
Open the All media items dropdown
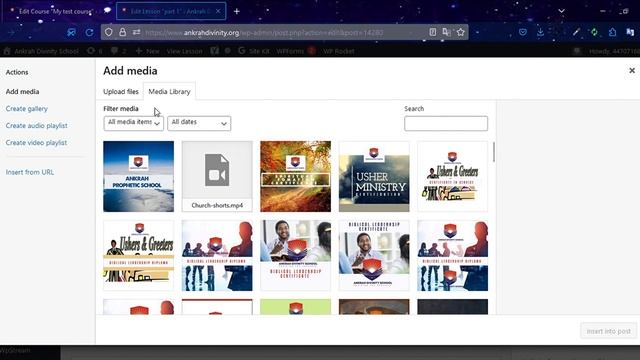click(x=133, y=123)
